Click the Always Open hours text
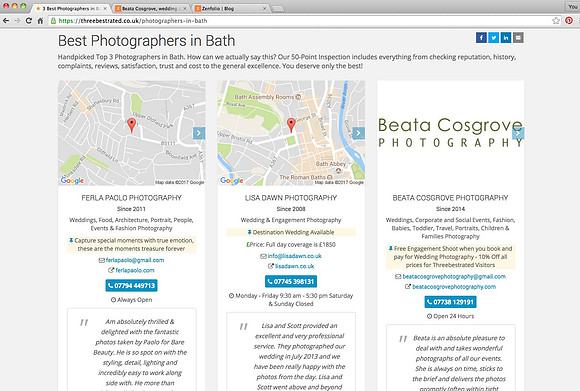The height and width of the screenshot is (391, 580). 131,300
